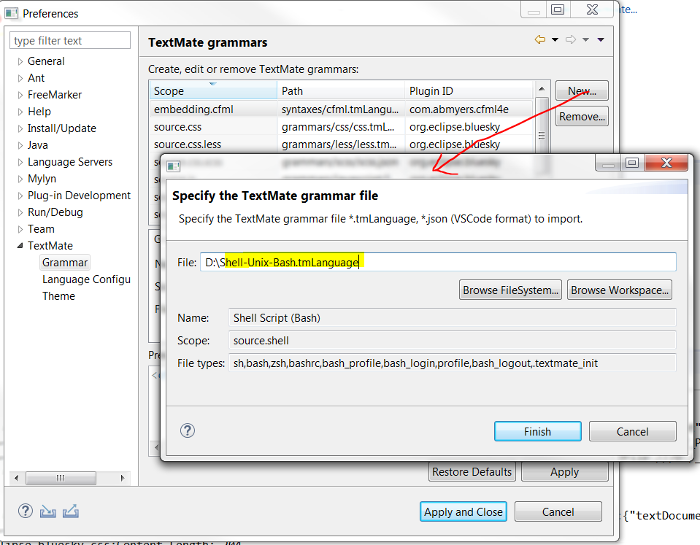The width and height of the screenshot is (700, 545).
Task: Click Cancel in grammar dialog
Action: coord(633,432)
